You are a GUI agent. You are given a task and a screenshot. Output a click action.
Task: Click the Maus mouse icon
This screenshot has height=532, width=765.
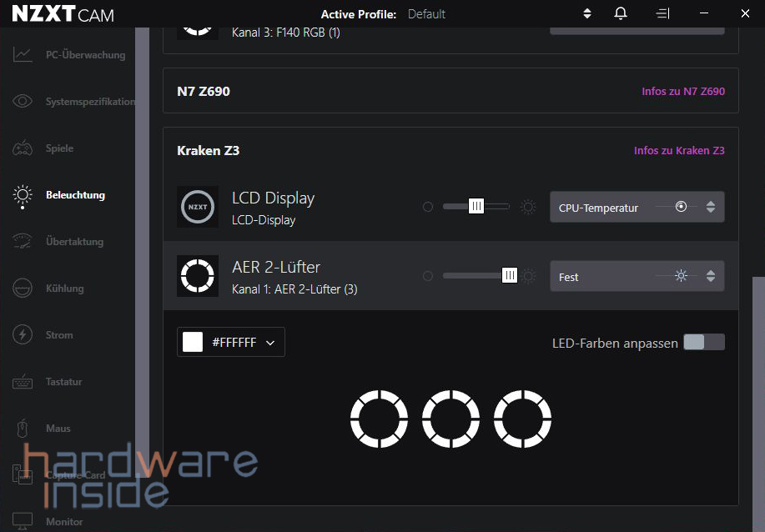point(23,428)
